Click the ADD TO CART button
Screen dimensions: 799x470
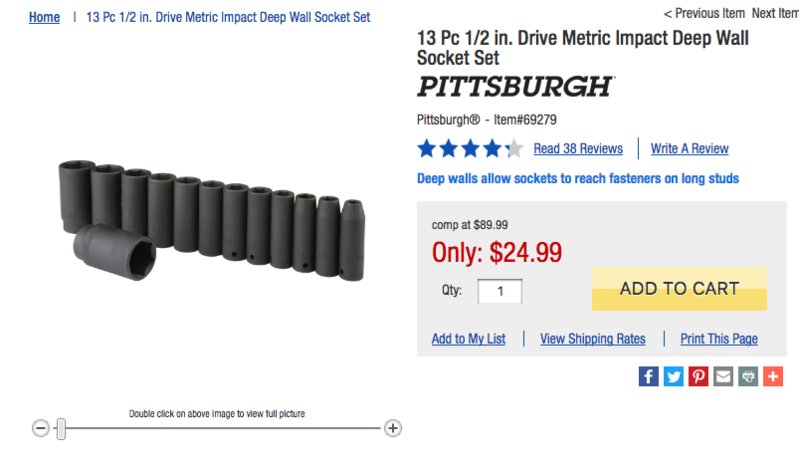pos(679,288)
